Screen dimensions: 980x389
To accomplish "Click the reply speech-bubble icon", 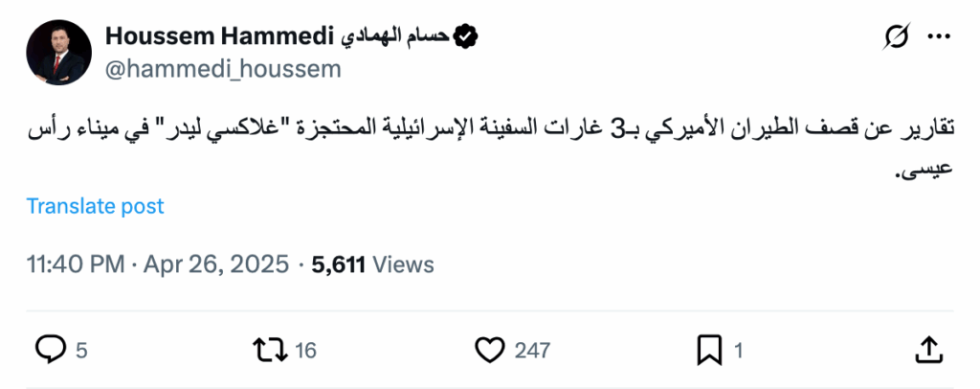I will click(49, 350).
